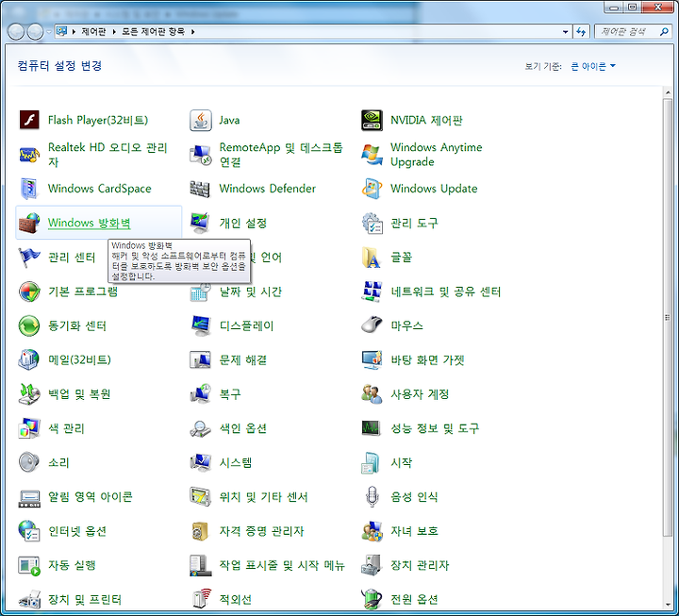Image resolution: width=679 pixels, height=616 pixels.
Task: Open the 디스플레이 icon
Action: 201,325
